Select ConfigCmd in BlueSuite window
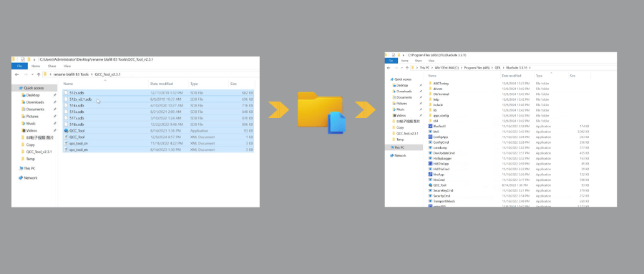The height and width of the screenshot is (274, 644). [x=438, y=142]
